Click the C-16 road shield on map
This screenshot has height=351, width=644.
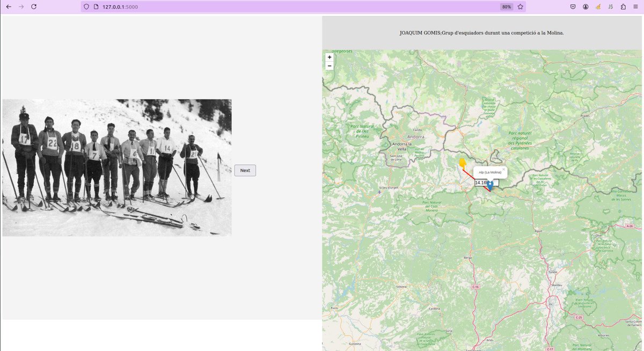coord(475,287)
